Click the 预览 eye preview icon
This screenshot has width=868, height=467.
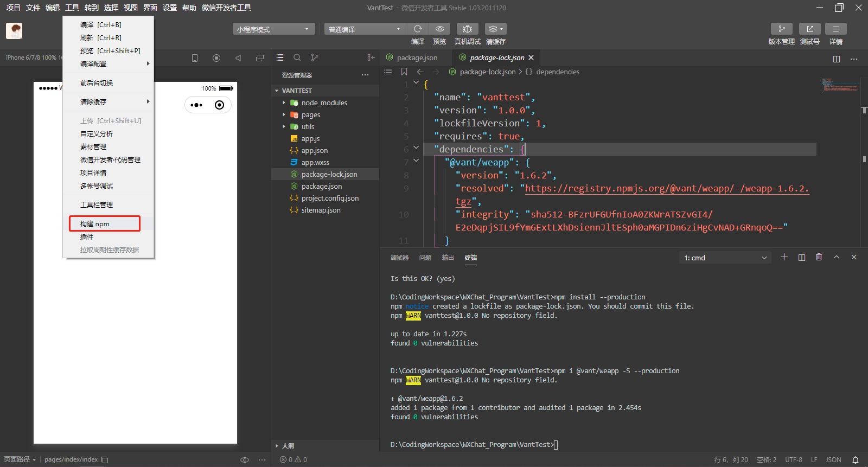(x=439, y=29)
